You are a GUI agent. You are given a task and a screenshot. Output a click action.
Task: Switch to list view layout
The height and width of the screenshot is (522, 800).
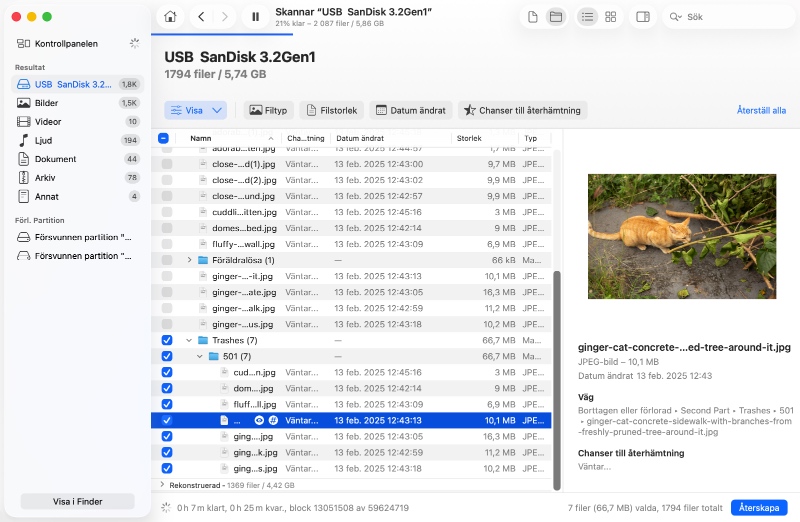[588, 17]
